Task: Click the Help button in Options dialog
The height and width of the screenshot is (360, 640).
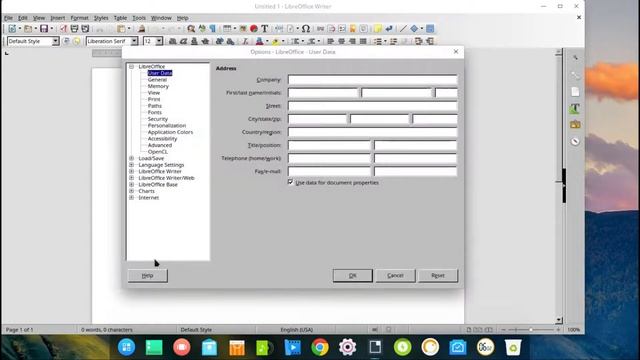Action: 147,276
